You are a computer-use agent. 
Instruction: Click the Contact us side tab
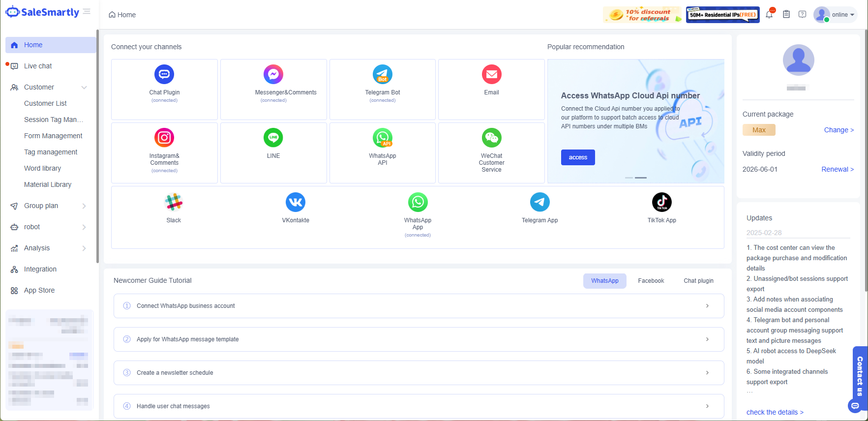860,376
